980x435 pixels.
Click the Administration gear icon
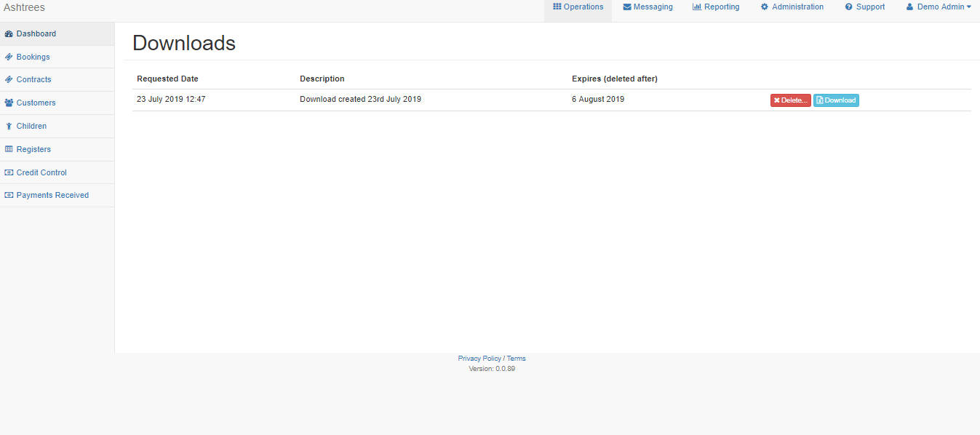coord(765,7)
